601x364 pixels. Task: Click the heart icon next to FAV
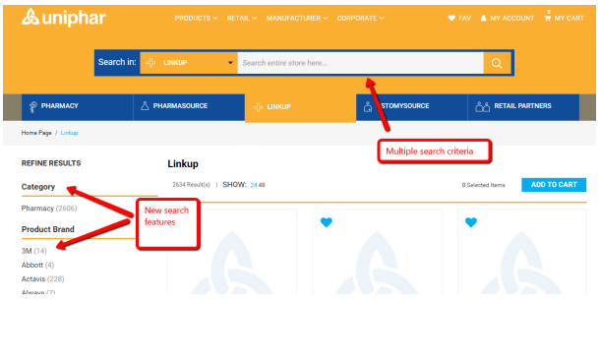coord(451,18)
